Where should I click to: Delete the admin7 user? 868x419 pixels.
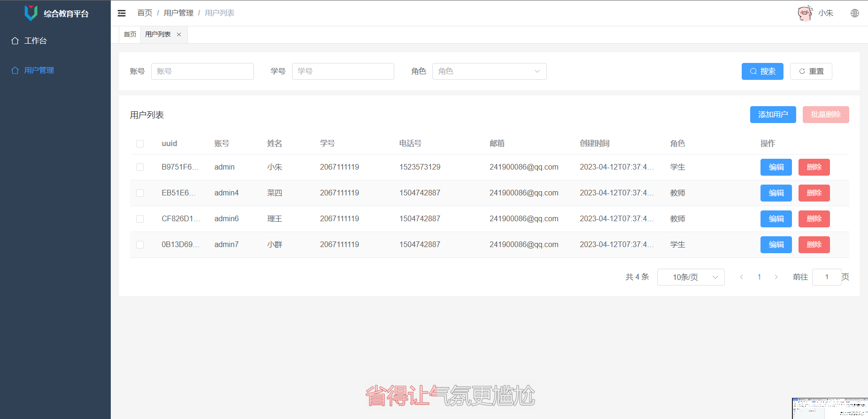814,245
